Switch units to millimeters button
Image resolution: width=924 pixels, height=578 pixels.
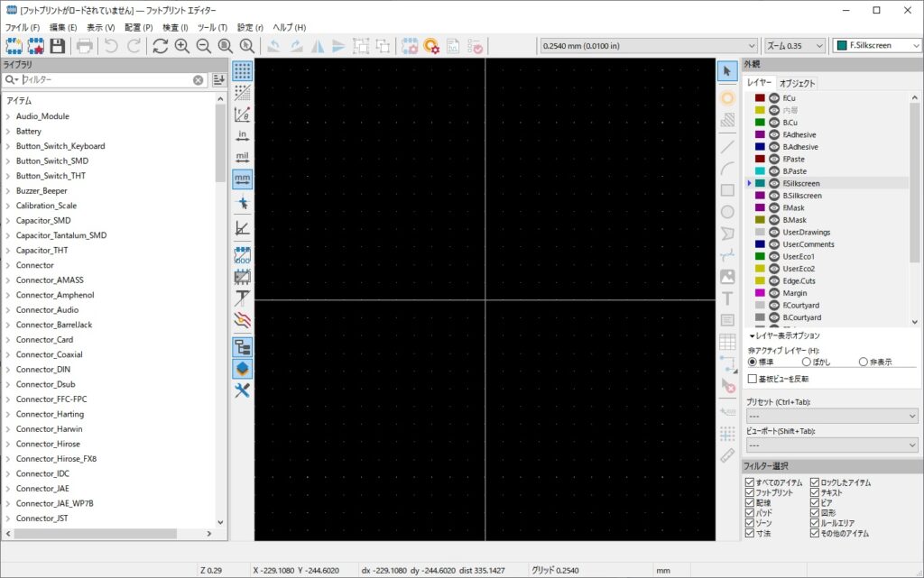[242, 179]
